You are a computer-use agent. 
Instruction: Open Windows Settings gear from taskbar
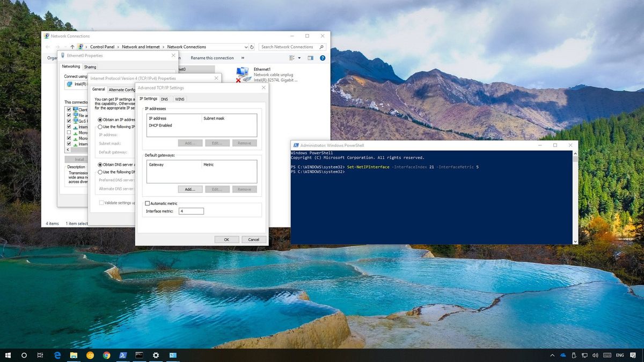click(x=156, y=355)
